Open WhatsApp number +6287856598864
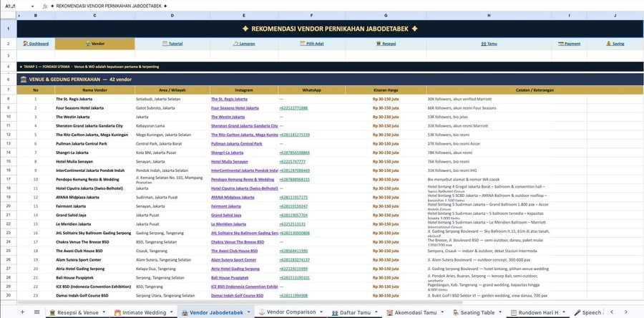 [x=295, y=153]
